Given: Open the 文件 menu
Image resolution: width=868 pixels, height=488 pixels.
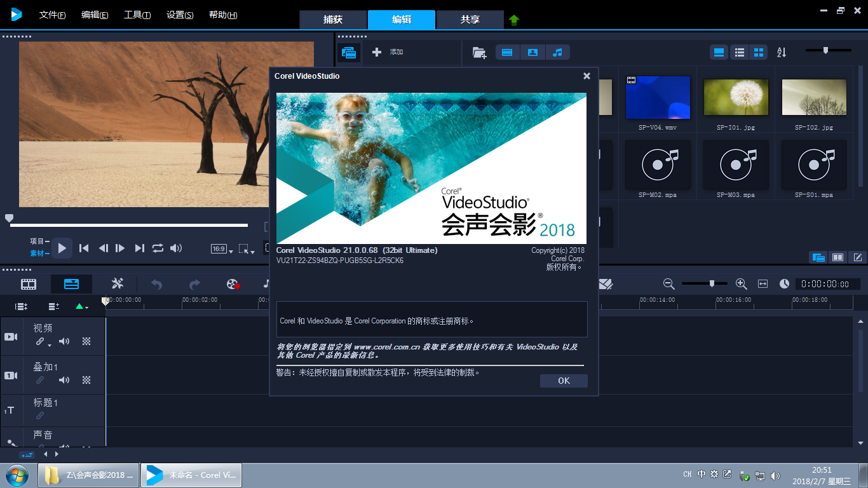Looking at the screenshot, I should coord(53,15).
